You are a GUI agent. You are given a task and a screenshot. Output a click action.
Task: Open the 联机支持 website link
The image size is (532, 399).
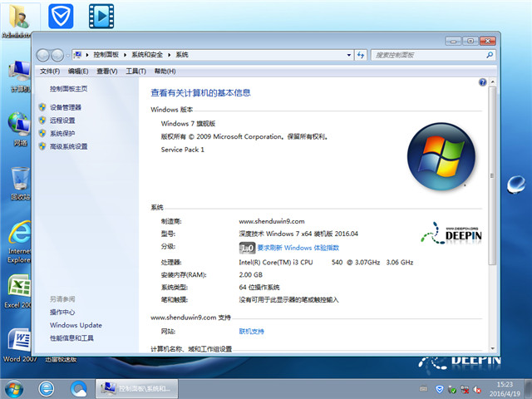point(251,332)
